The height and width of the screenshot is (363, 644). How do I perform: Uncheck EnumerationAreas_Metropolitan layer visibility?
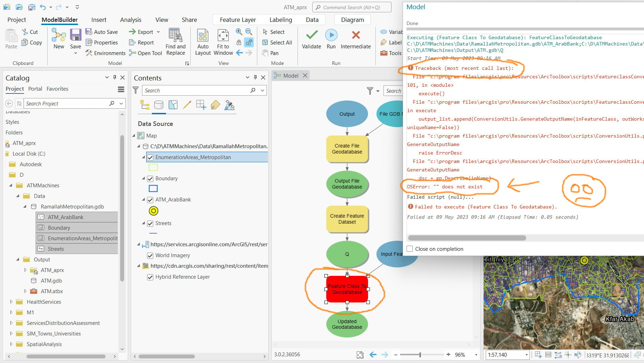click(150, 157)
